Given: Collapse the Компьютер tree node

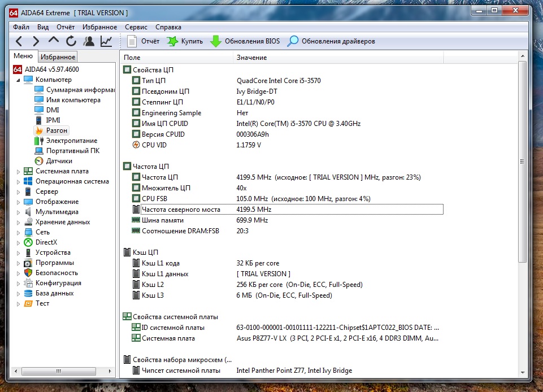Looking at the screenshot, I should point(18,80).
